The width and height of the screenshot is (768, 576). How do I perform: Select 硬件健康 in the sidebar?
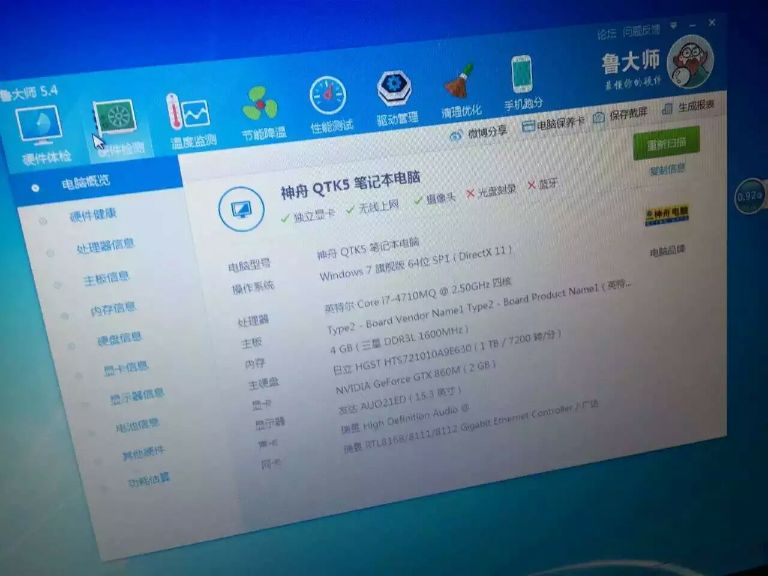[93, 215]
